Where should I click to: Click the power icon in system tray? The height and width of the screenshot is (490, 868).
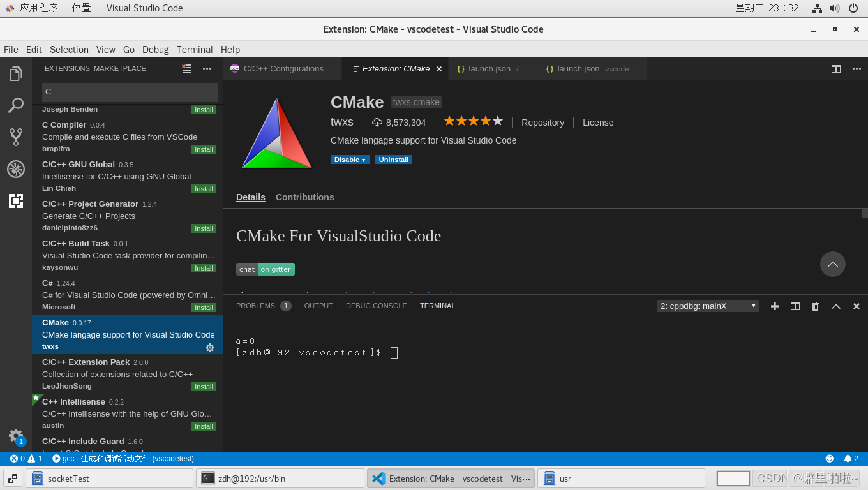(x=853, y=8)
